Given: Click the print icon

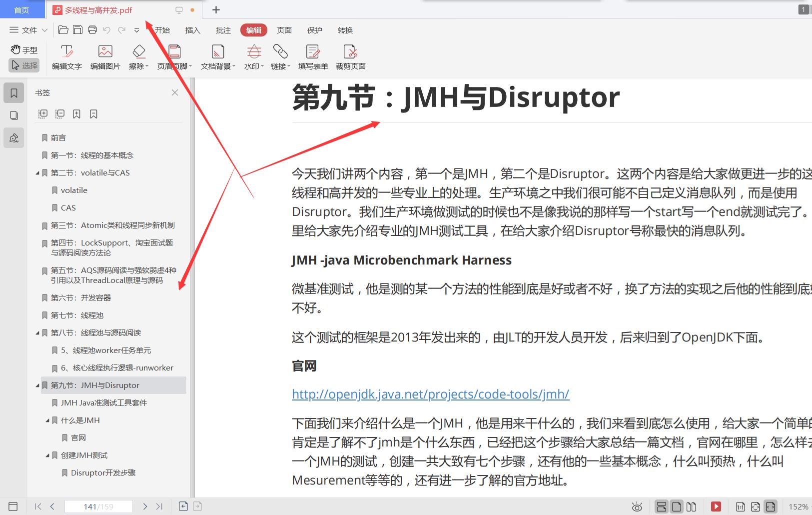Looking at the screenshot, I should pyautogui.click(x=92, y=30).
